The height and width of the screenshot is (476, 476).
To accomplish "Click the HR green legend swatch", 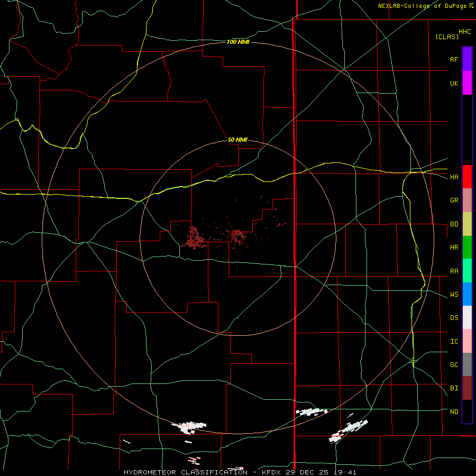I will point(467,247).
